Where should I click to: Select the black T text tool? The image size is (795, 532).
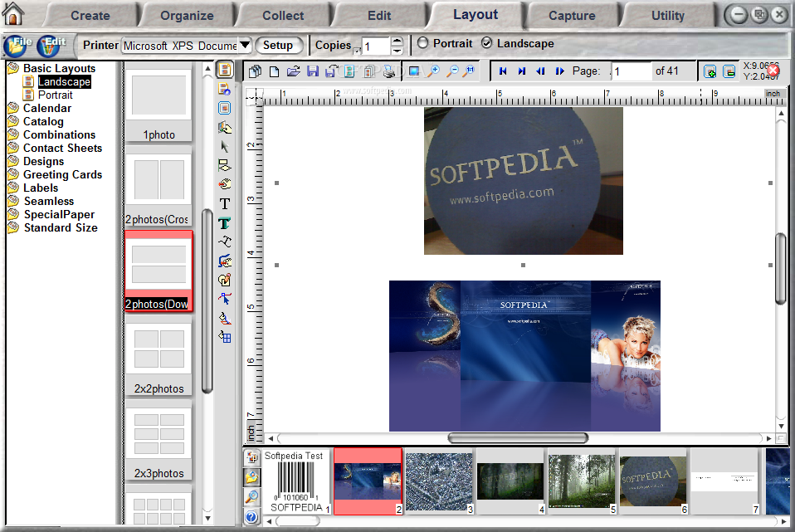point(225,204)
